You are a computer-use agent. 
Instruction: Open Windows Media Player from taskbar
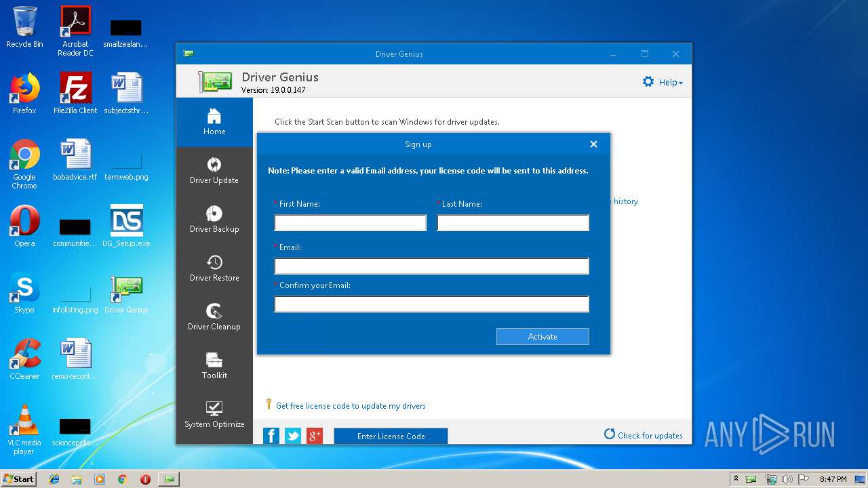[100, 479]
